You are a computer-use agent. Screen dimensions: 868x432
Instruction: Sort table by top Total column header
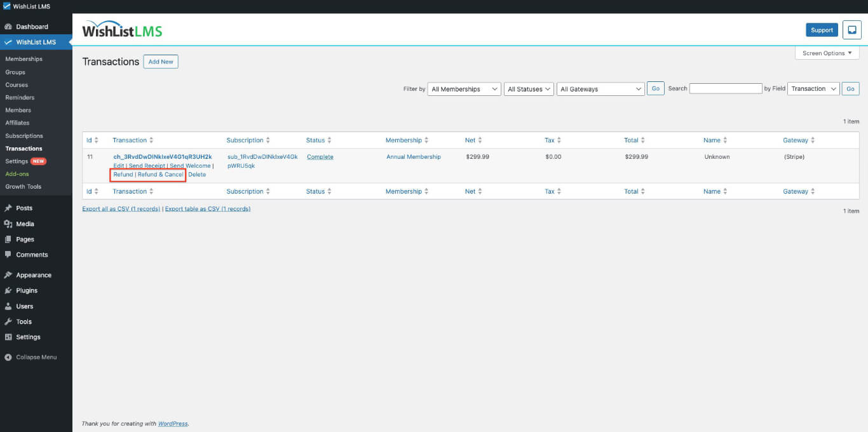point(631,140)
